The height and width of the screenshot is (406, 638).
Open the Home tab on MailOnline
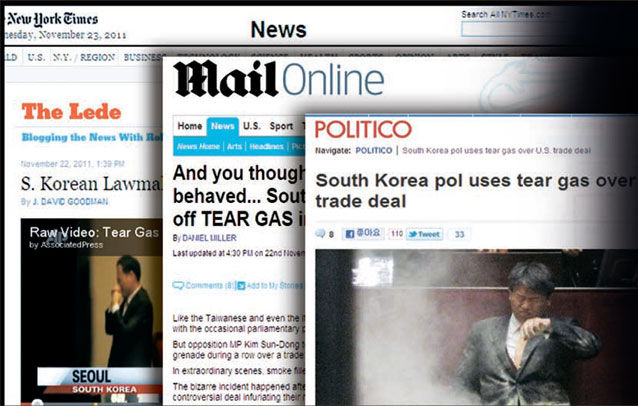190,126
